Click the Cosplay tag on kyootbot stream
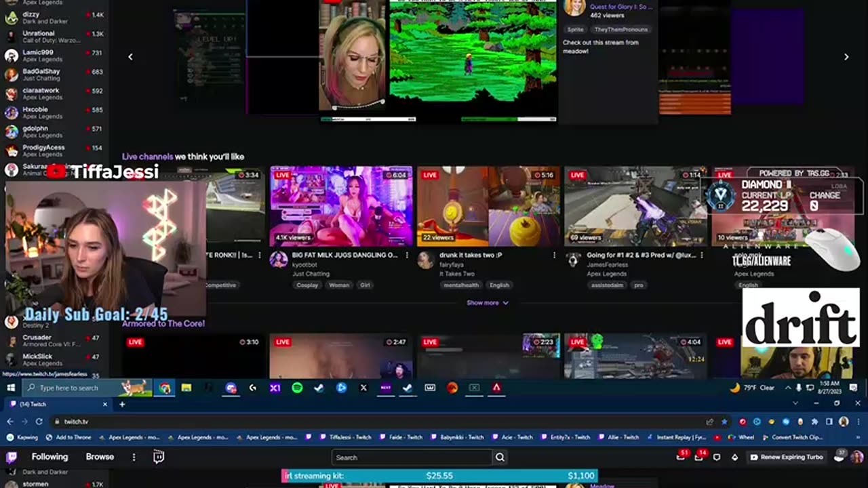The image size is (868, 488). click(307, 285)
